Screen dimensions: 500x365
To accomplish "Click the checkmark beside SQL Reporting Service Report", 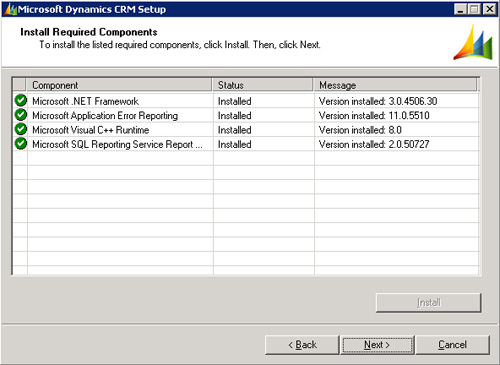I will [21, 144].
